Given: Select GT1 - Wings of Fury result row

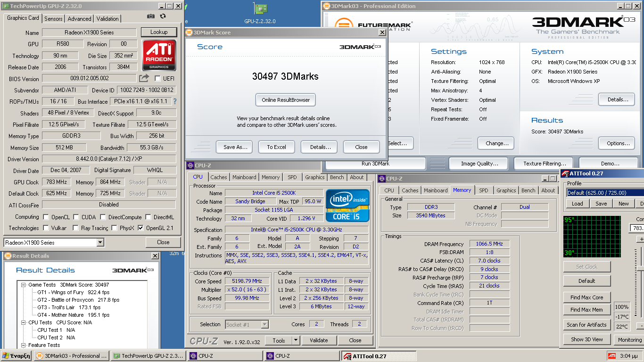Looking at the screenshot, I should (x=74, y=292).
